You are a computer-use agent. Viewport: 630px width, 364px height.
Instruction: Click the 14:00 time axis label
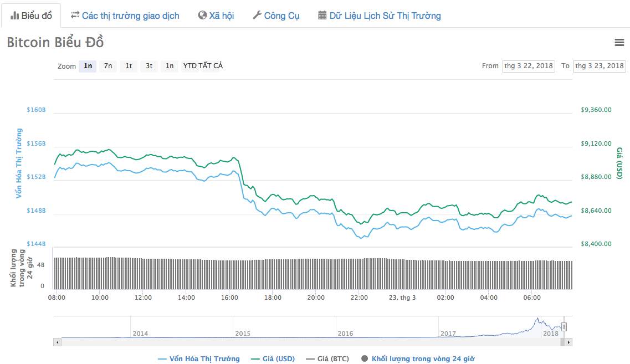click(x=186, y=298)
